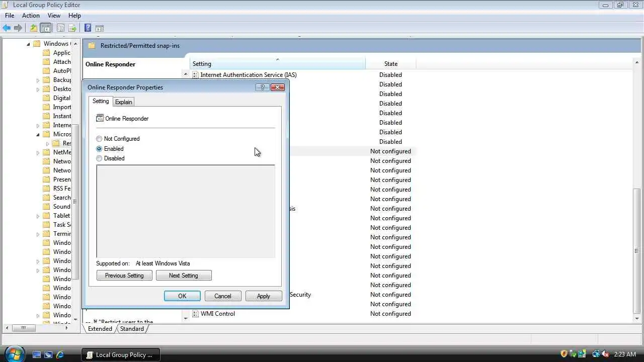The image size is (644, 362).
Task: Open the View menu
Action: tap(54, 16)
